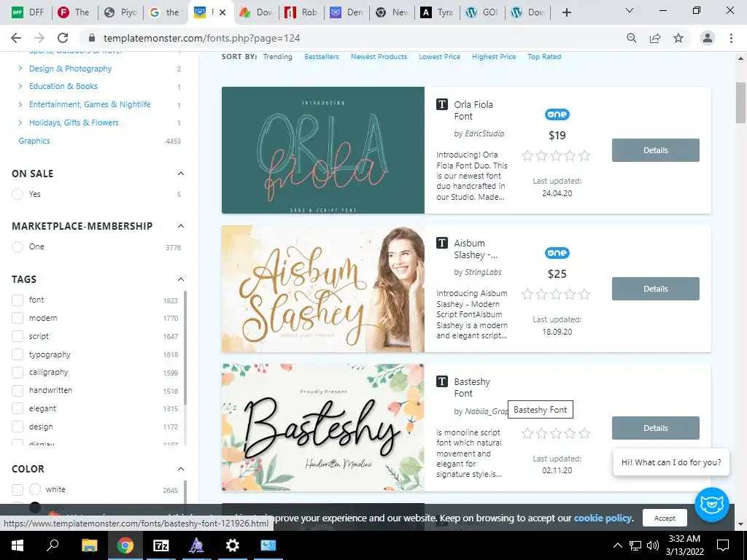Image resolution: width=747 pixels, height=560 pixels.
Task: Open Chrome three-dot menu
Action: point(731,38)
